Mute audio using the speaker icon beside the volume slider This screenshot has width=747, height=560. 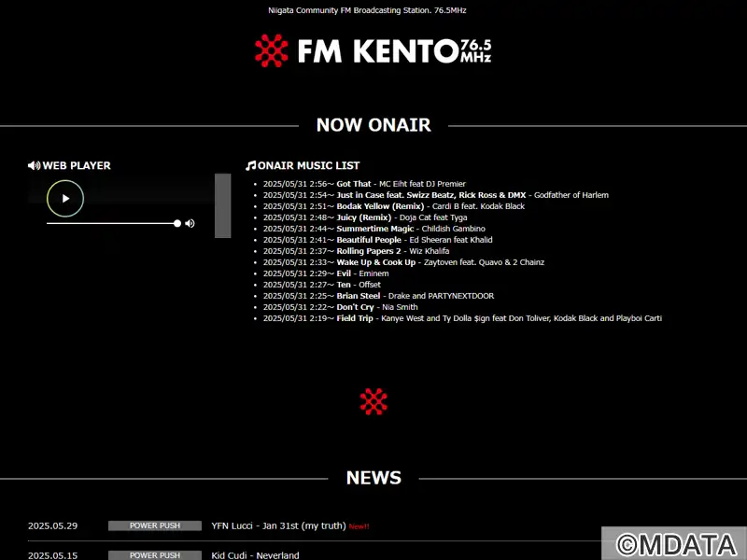pyautogui.click(x=190, y=223)
